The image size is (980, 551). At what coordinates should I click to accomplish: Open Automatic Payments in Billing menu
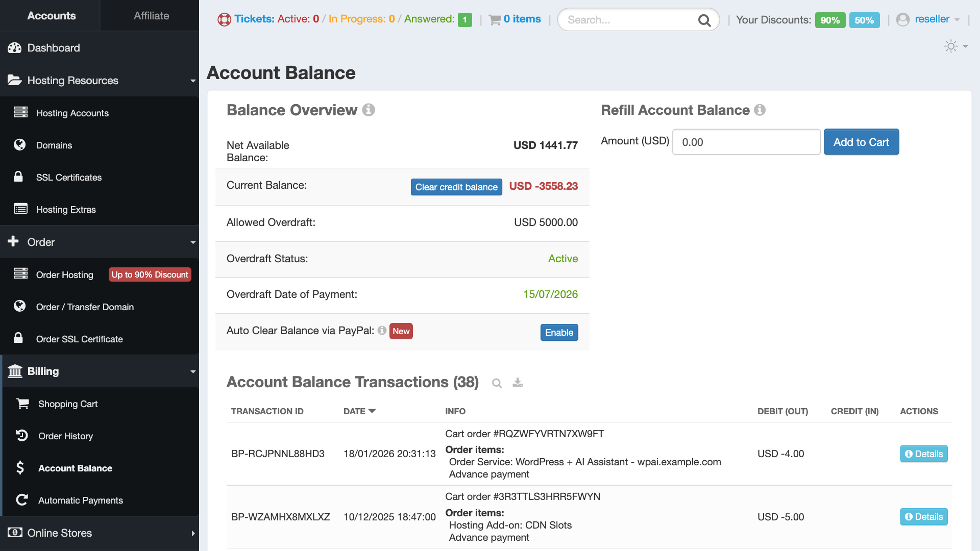(x=81, y=500)
